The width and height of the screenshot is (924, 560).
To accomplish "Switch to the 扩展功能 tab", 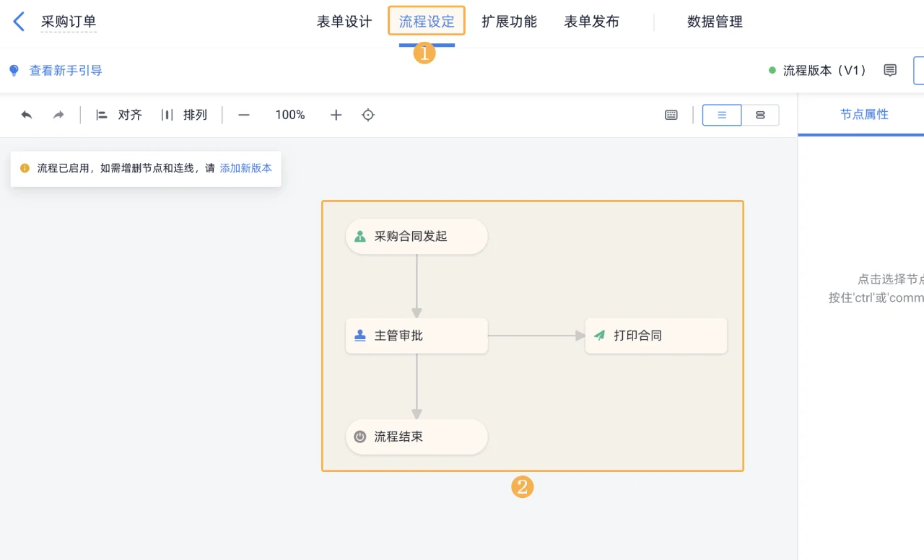I will pos(510,22).
